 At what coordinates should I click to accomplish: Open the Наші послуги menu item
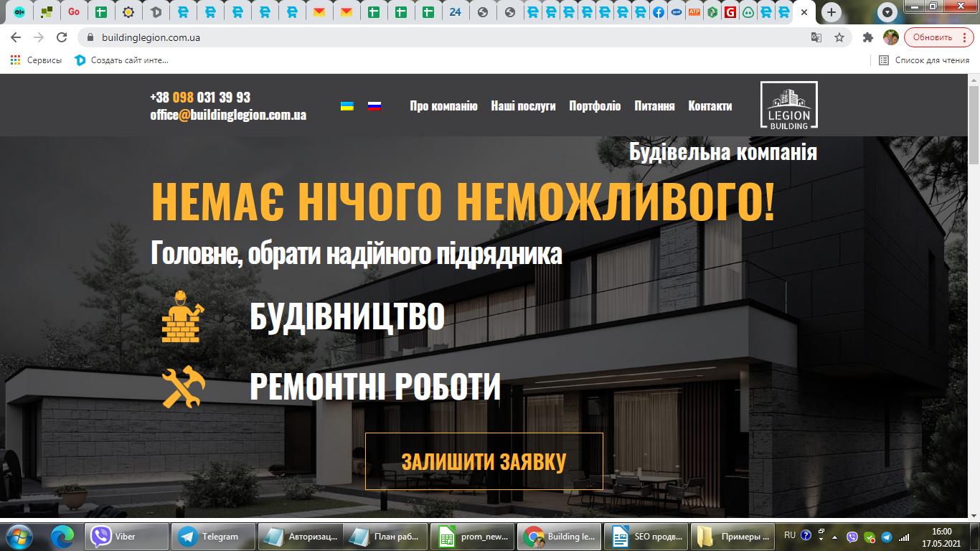click(x=523, y=106)
